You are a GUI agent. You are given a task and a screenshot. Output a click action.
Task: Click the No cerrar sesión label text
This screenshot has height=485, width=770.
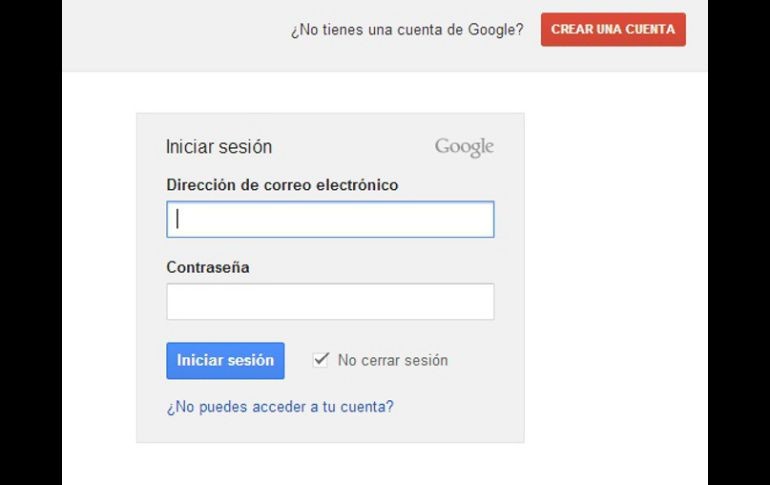393,361
